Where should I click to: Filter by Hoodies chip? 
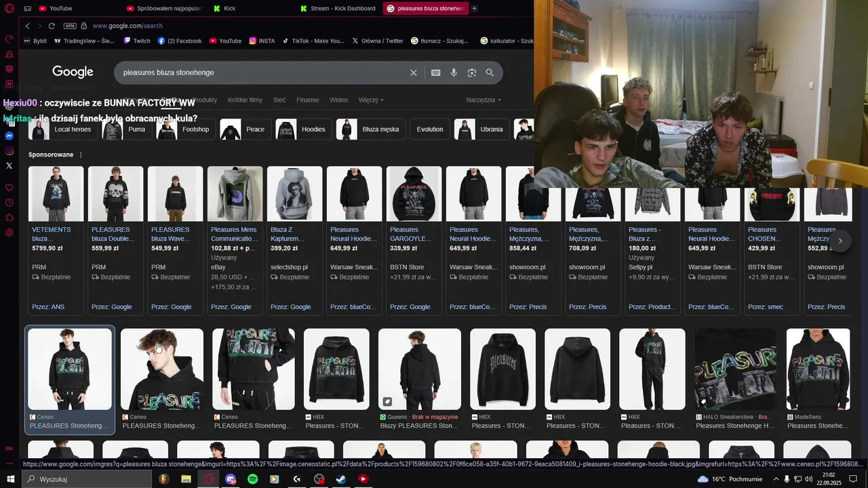tap(304, 129)
